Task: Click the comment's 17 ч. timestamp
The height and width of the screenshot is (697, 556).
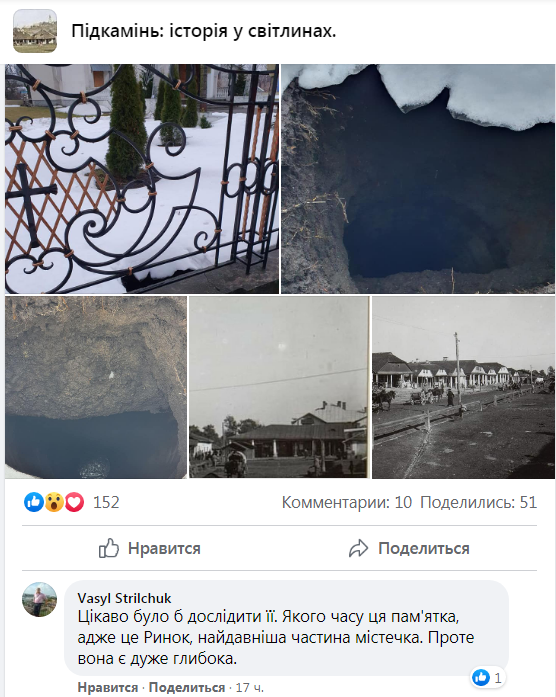Action: pyautogui.click(x=249, y=688)
